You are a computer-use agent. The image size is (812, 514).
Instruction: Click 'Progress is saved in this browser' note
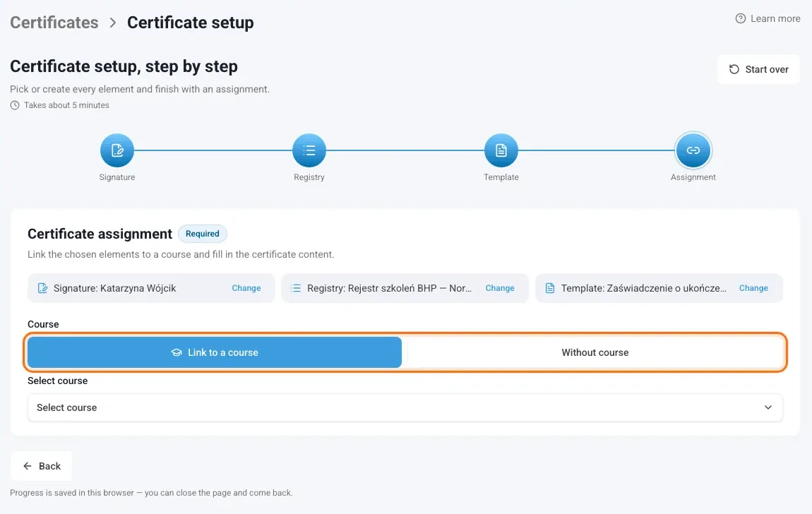pyautogui.click(x=151, y=493)
